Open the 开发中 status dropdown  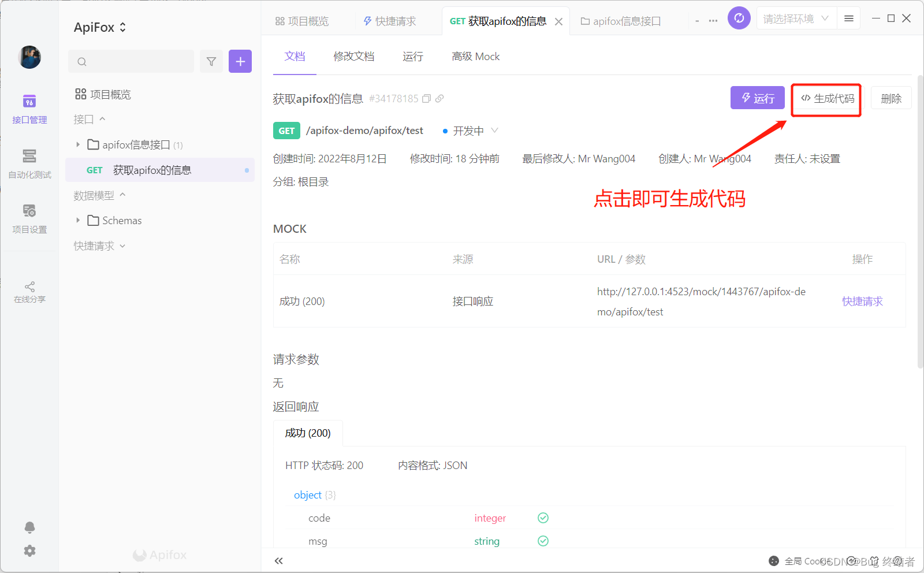coord(470,131)
